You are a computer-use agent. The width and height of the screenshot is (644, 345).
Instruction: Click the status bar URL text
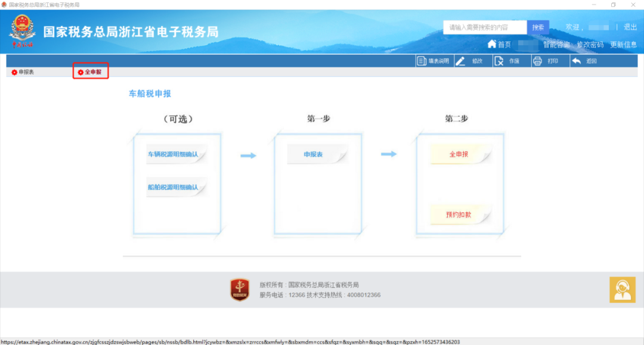coord(230,341)
